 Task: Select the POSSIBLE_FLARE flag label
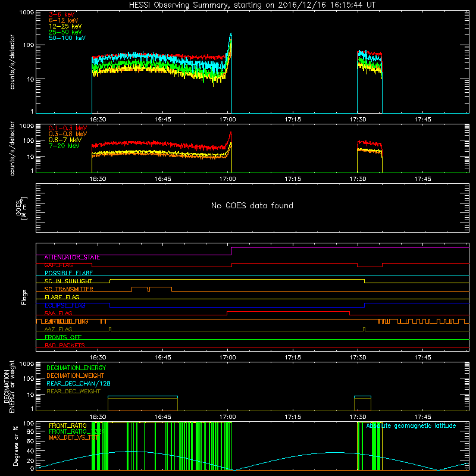68,273
